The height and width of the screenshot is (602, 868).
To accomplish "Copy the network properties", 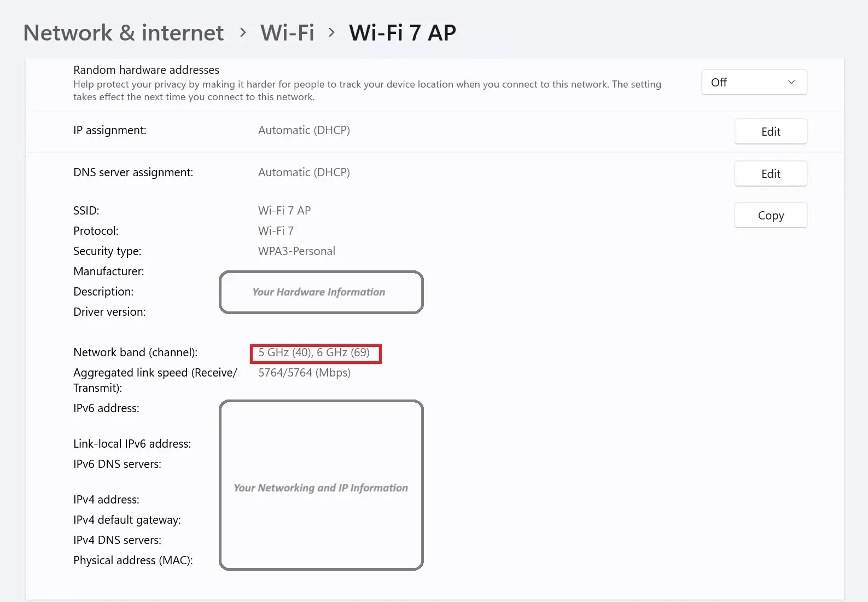I will tap(771, 215).
